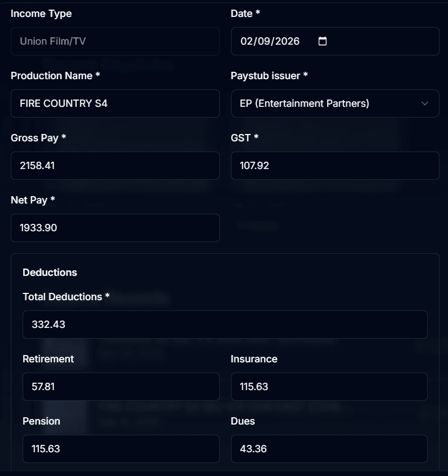This screenshot has height=476, width=448.
Task: Click the Insurance input showing 115.63
Action: (x=329, y=387)
